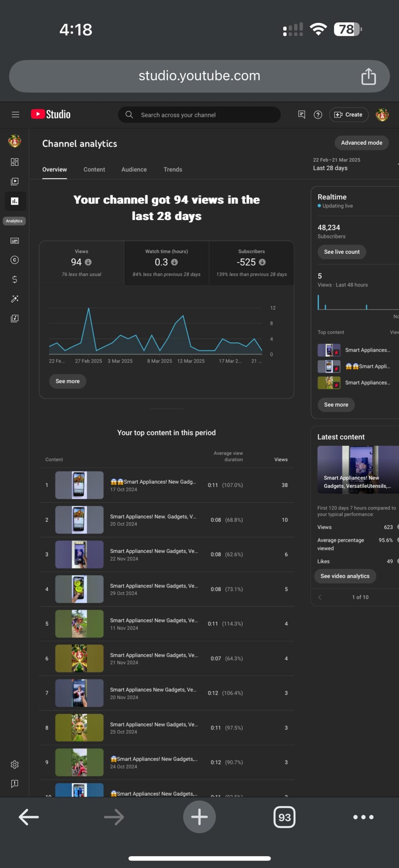The height and width of the screenshot is (868, 399).
Task: Open thumbnail of 25 Oct 2024 video
Action: [x=79, y=728]
